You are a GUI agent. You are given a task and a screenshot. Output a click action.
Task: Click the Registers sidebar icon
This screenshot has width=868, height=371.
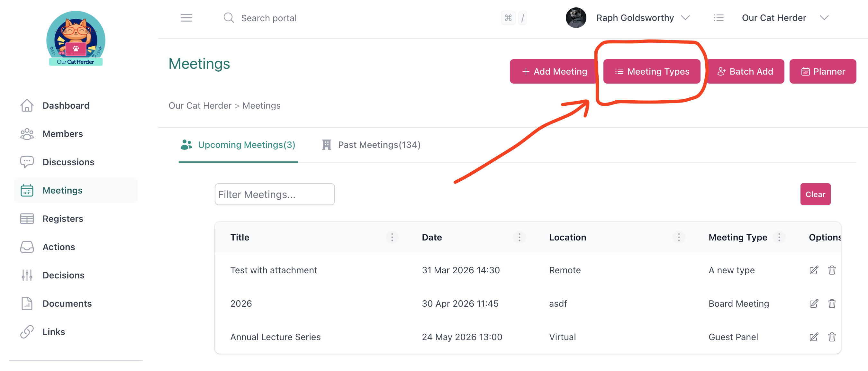coord(27,218)
